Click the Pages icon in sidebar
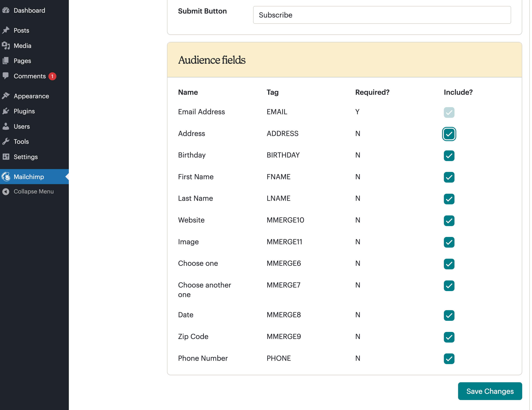 (x=6, y=61)
